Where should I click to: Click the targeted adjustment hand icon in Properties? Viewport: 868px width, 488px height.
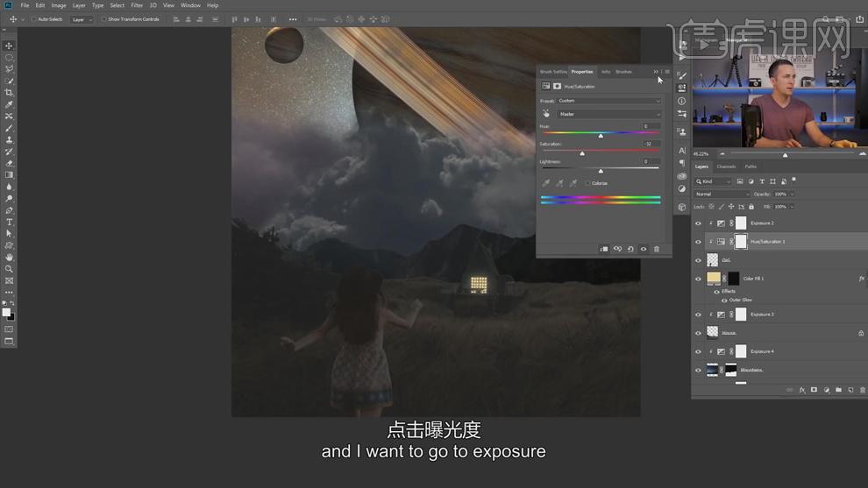tap(546, 113)
